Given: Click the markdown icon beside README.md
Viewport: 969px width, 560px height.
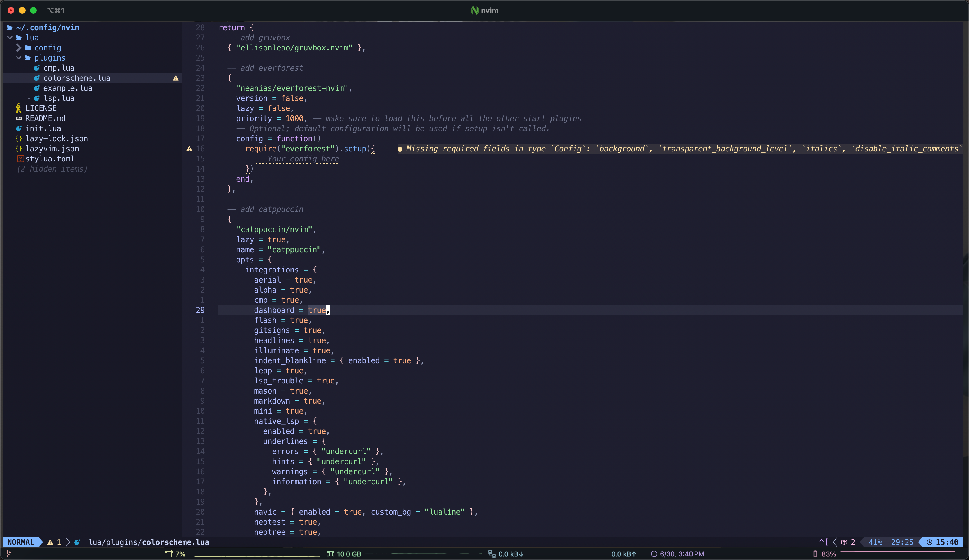Looking at the screenshot, I should pyautogui.click(x=19, y=118).
